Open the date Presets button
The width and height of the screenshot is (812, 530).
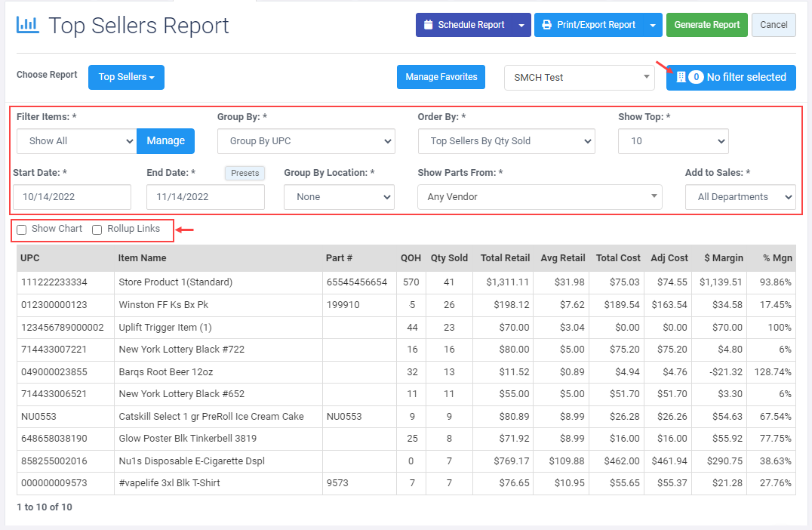245,173
